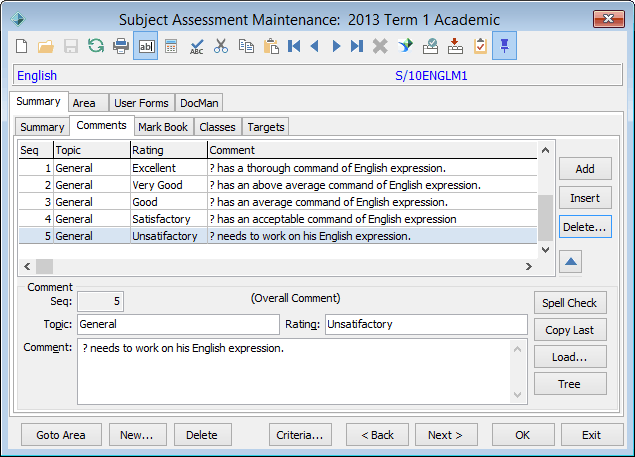Click the comment list's scroll up arrow
635x457 pixels.
coord(546,151)
